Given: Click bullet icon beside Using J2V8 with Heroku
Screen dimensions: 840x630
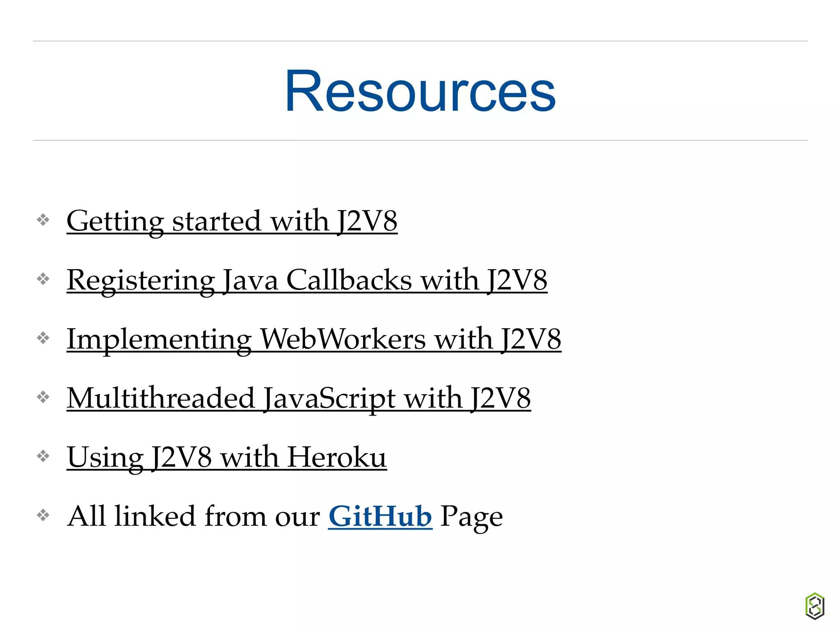Looking at the screenshot, I should click(43, 456).
